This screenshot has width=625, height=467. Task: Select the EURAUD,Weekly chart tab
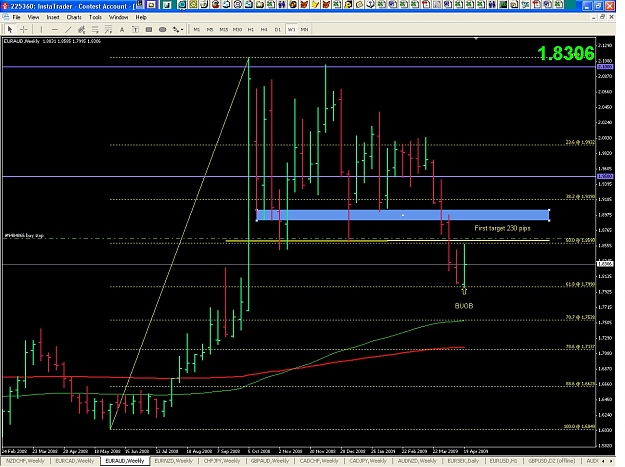click(125, 461)
